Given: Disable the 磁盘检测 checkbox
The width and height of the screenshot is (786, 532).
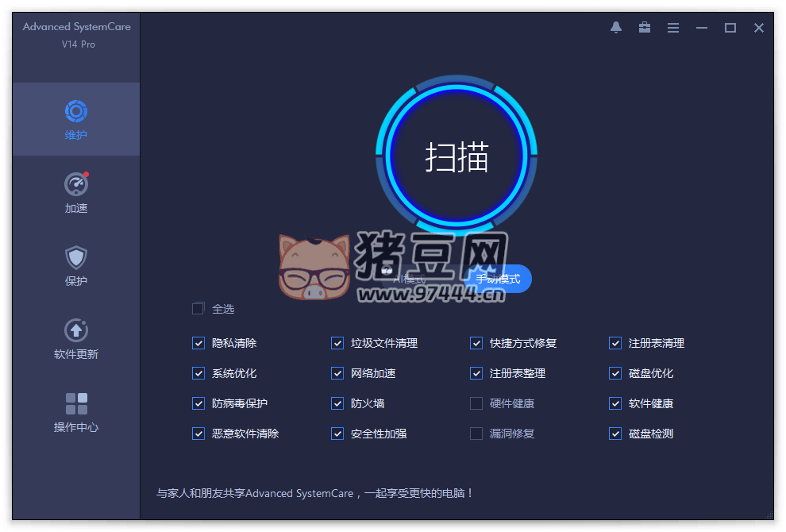Looking at the screenshot, I should click(615, 434).
